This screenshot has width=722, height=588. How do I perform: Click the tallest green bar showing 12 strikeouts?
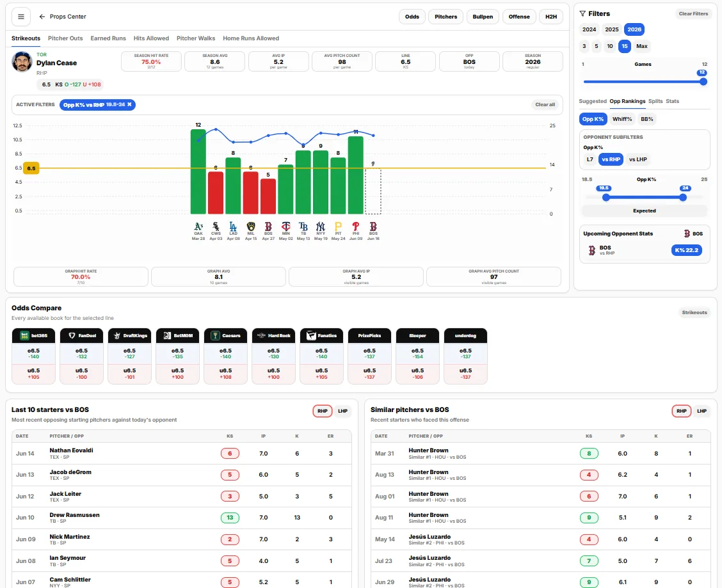(x=198, y=171)
